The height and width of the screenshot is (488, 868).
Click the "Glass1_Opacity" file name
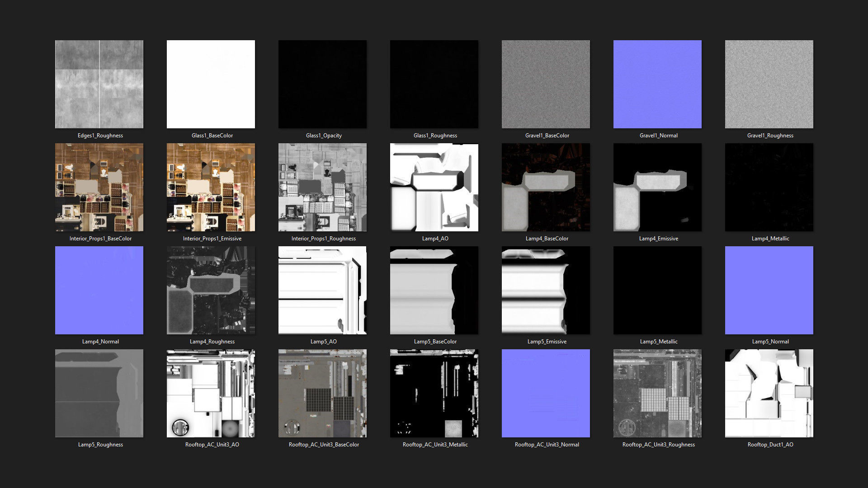tap(324, 136)
